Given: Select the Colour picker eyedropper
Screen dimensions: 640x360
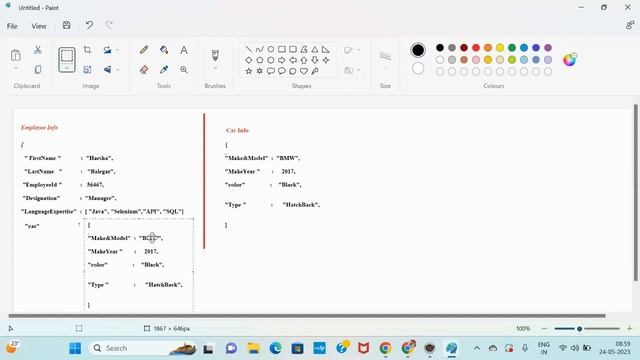Looking at the screenshot, I should [164, 70].
